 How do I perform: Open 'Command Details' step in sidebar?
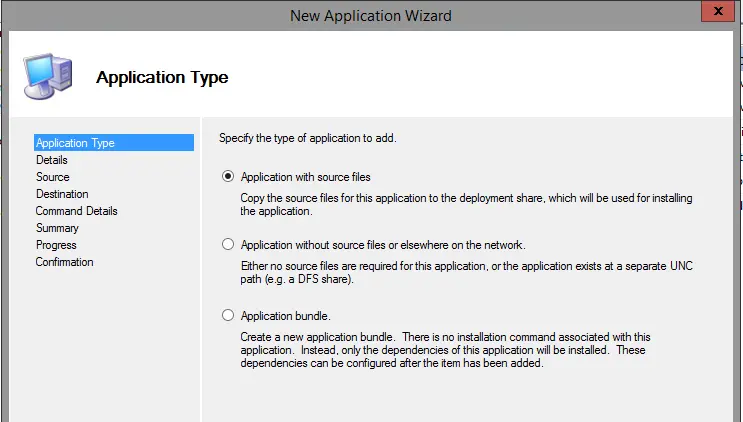coord(76,211)
